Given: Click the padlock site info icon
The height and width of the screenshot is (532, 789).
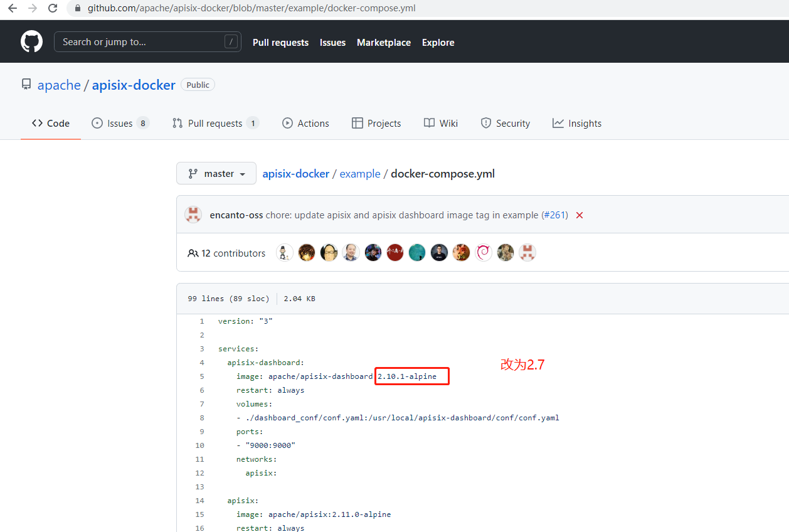Looking at the screenshot, I should [x=78, y=9].
